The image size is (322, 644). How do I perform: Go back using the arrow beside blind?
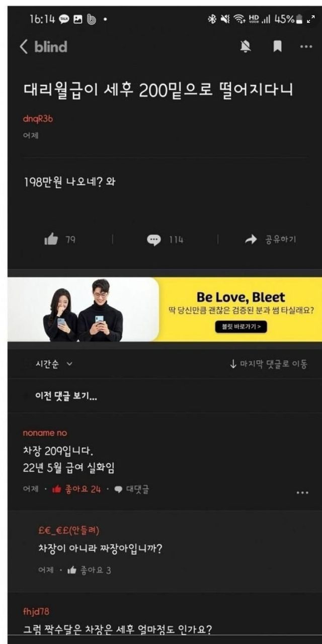(23, 47)
